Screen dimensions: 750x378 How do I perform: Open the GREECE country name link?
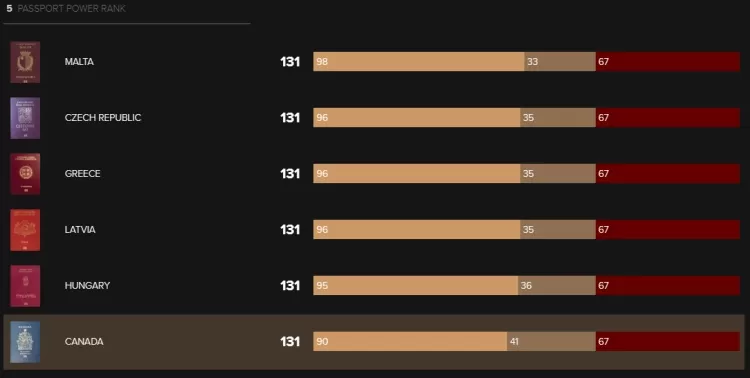(x=83, y=174)
